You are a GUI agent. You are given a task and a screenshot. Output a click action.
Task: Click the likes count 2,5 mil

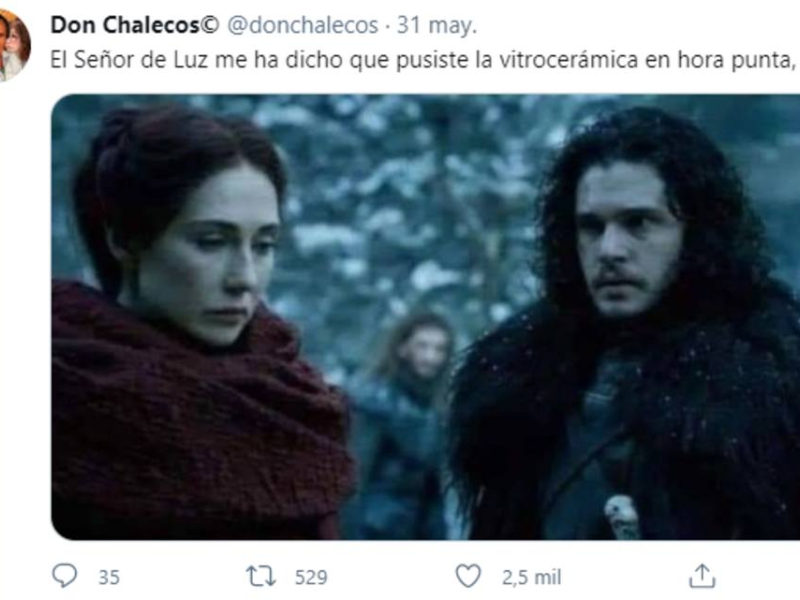coord(531,578)
